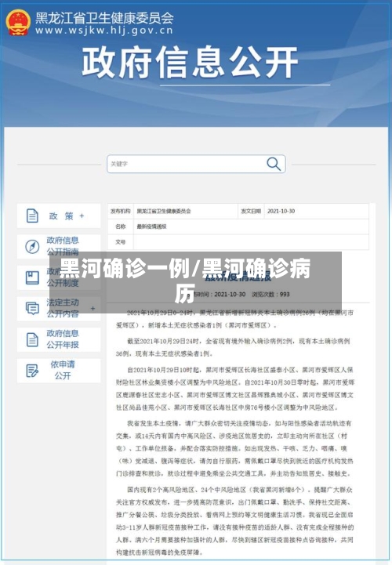This screenshot has height=565, width=392.
Task: Open 法定主动公开内容 menu item
Action: coord(59,309)
